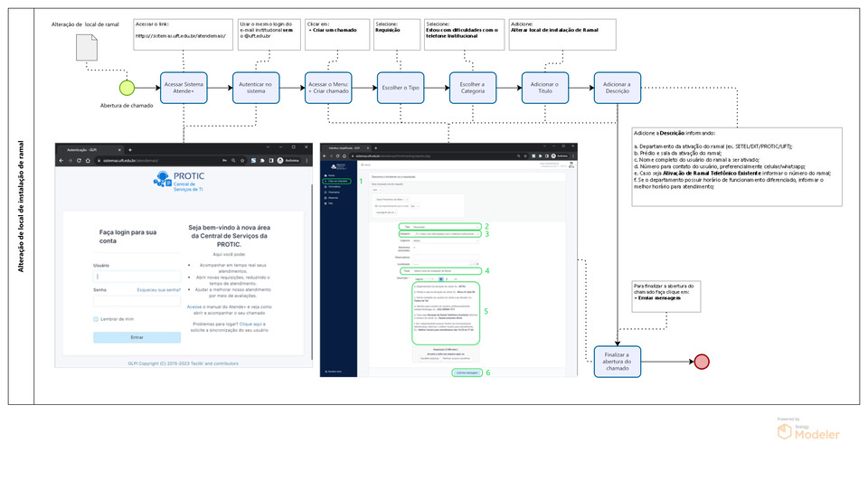868x480 pixels.
Task: Click the back arrow in left browser
Action: 63,160
